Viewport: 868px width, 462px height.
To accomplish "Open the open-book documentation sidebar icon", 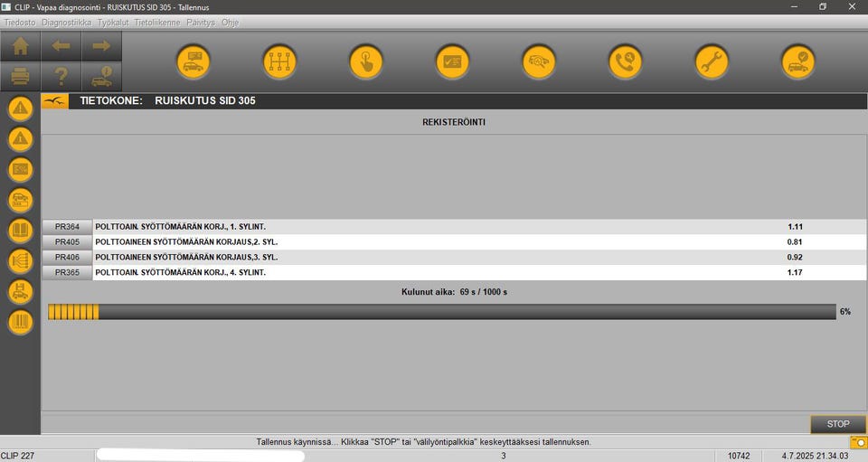I will 21,231.
